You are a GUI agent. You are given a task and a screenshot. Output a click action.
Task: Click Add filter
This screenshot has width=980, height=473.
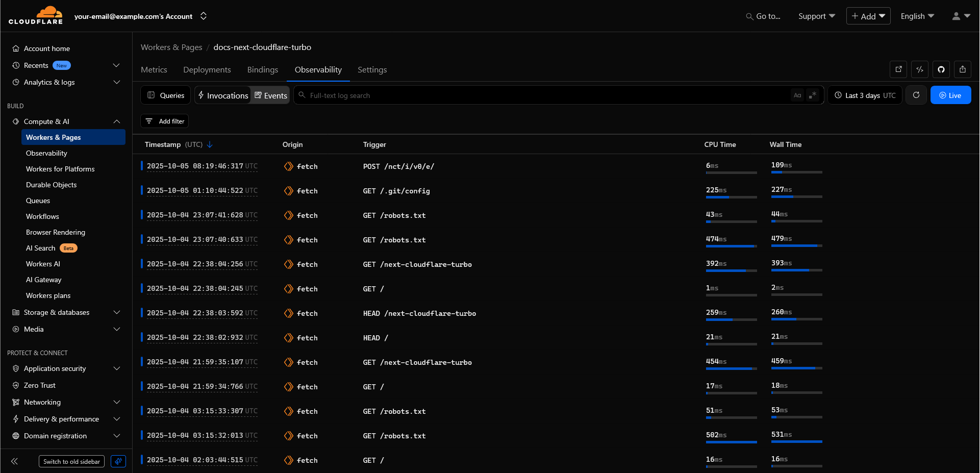pyautogui.click(x=164, y=121)
